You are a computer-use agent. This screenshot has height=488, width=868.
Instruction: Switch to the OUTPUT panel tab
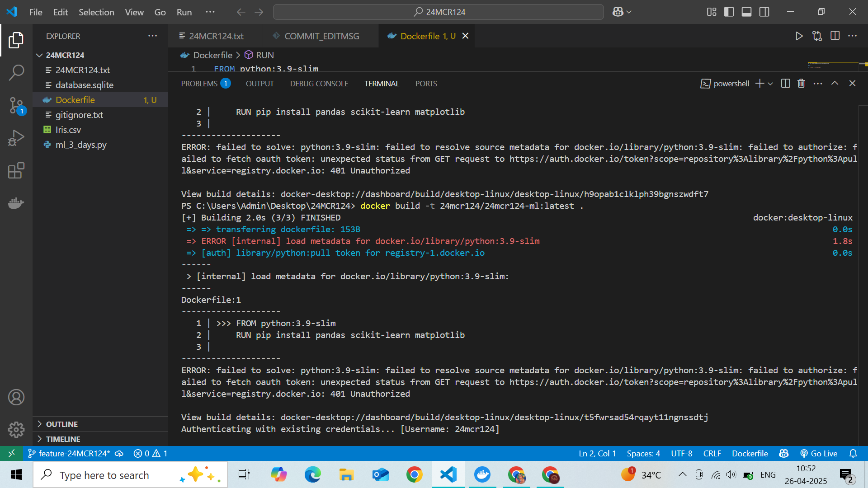click(x=259, y=84)
